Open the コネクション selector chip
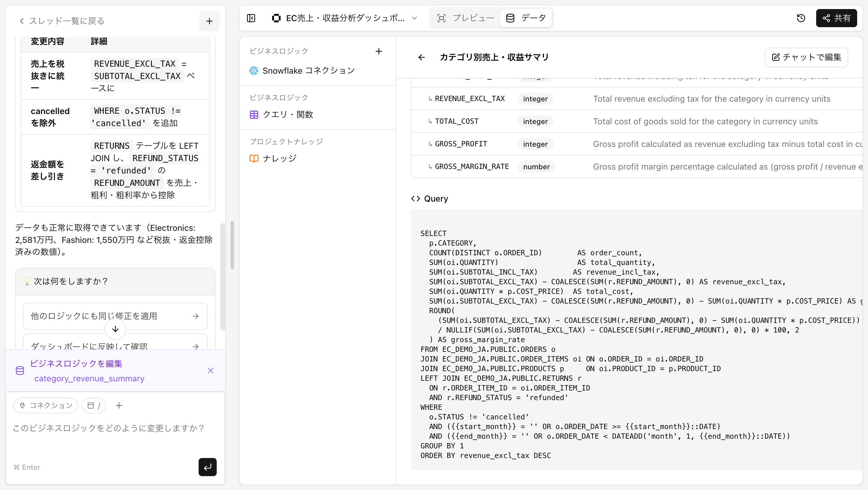The image size is (868, 490). pos(46,405)
